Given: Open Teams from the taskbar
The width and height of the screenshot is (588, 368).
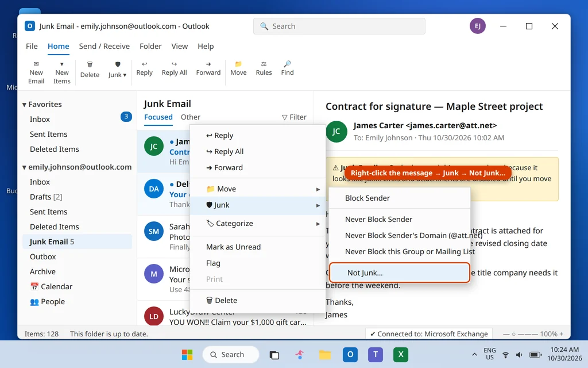Looking at the screenshot, I should 376,354.
